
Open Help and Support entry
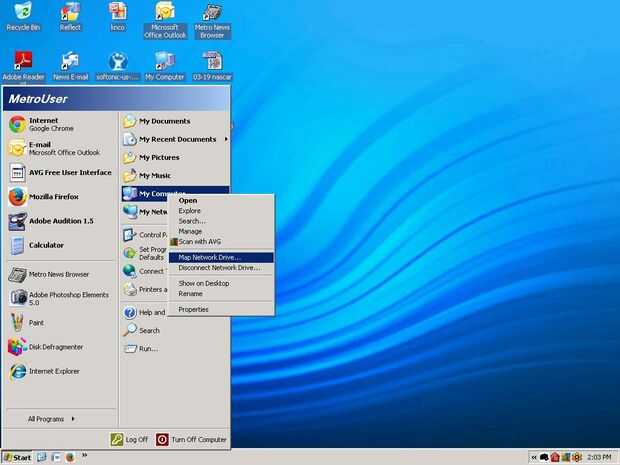pyautogui.click(x=145, y=312)
